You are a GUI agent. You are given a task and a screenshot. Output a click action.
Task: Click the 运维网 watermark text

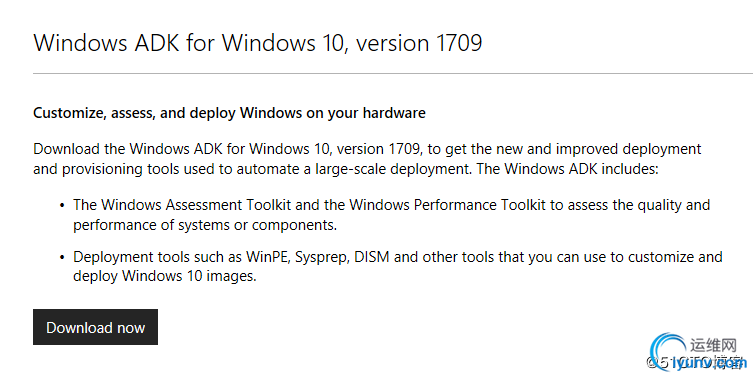(713, 345)
